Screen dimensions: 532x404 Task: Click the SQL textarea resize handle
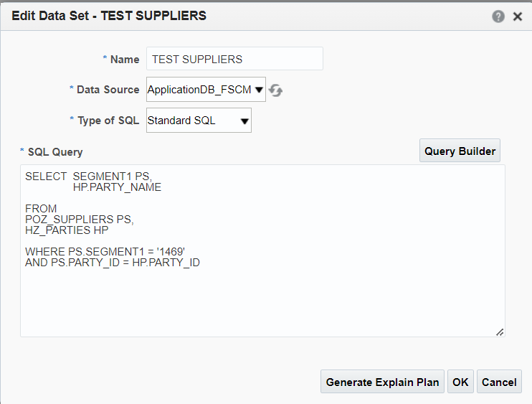(x=500, y=332)
